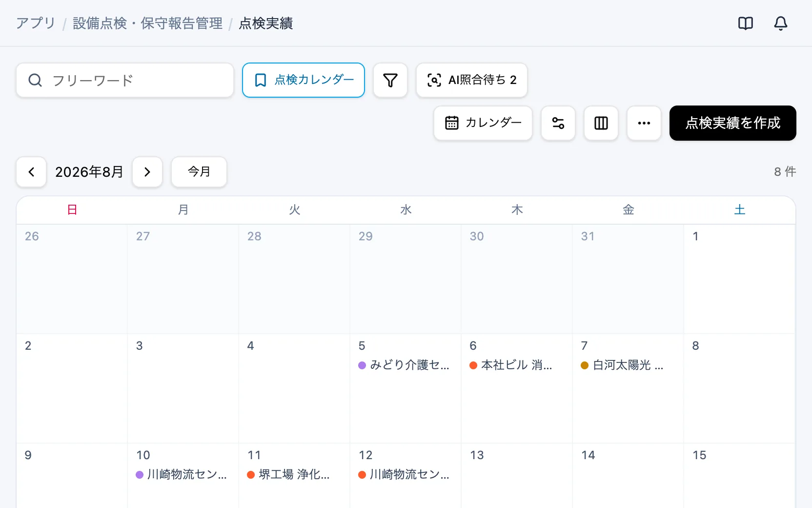This screenshot has height=508, width=812.
Task: Open the more options ellipsis menu
Action: coord(644,123)
